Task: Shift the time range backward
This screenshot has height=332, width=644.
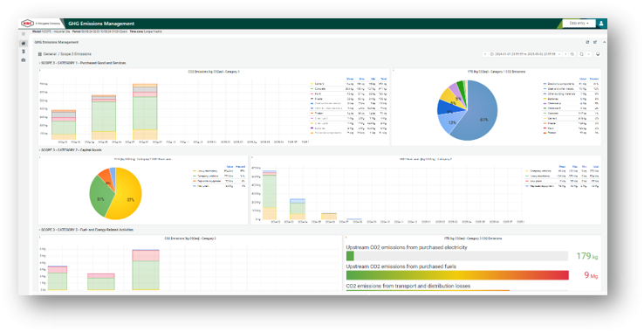Action: click(x=485, y=54)
